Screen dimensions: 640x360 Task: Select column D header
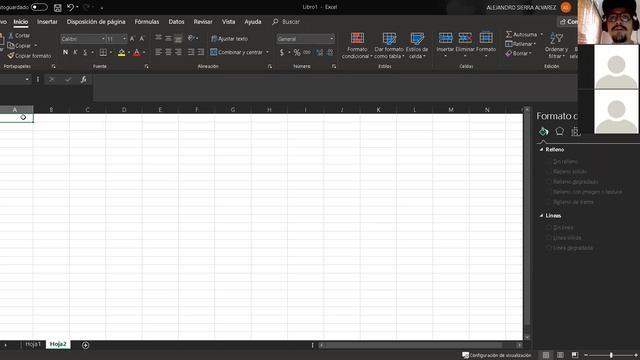pyautogui.click(x=124, y=109)
